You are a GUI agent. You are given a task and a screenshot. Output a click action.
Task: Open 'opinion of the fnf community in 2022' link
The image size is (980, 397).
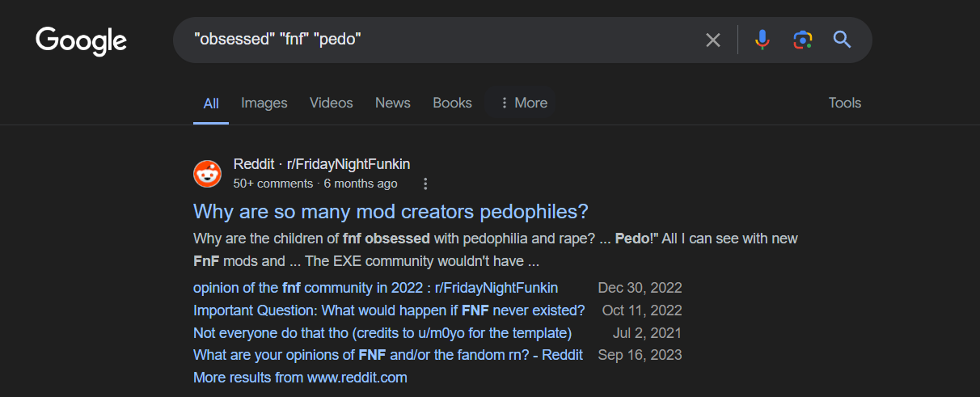(375, 288)
